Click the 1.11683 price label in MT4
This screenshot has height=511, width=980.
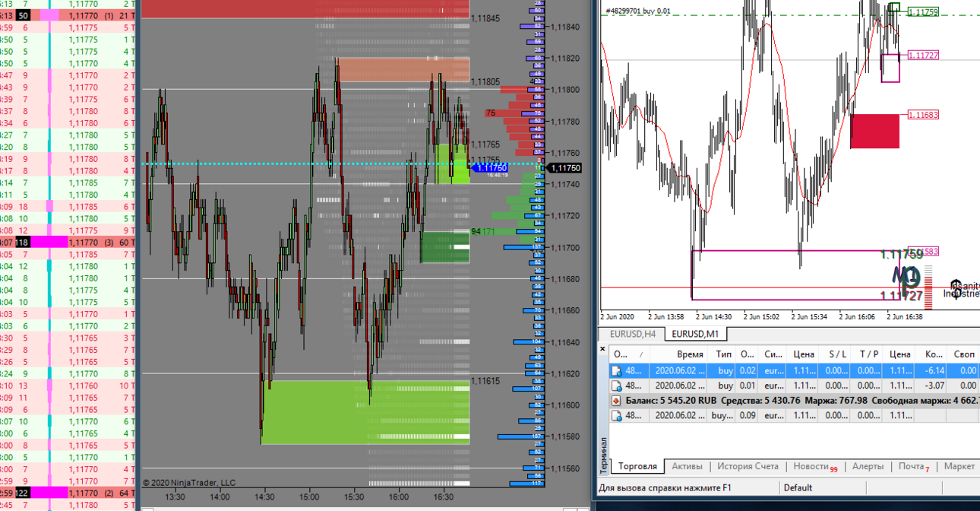click(x=922, y=116)
